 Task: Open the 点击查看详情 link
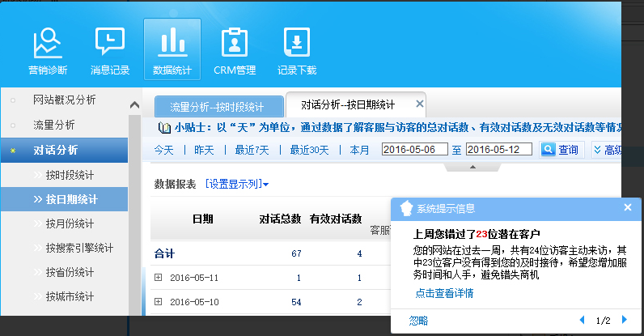[x=444, y=293]
